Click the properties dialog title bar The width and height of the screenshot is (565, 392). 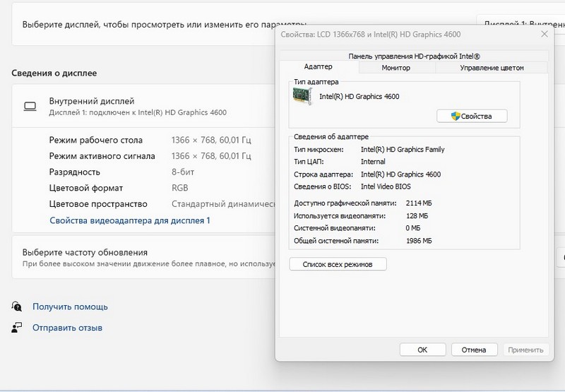point(395,34)
